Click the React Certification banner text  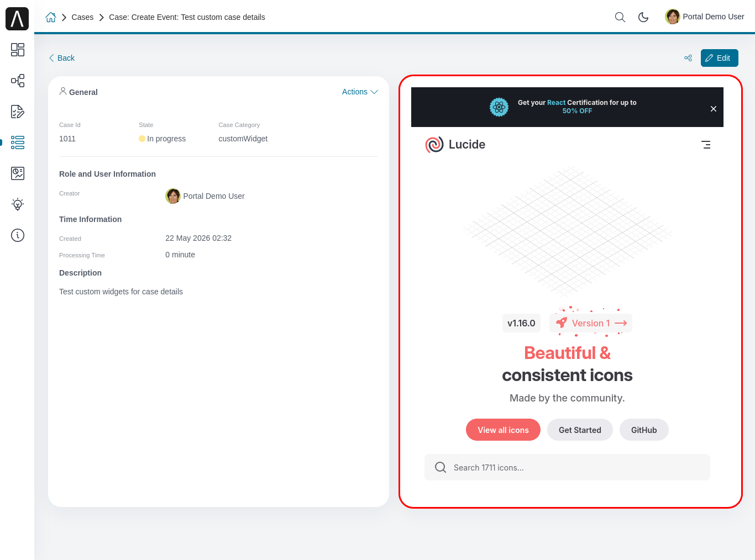click(577, 107)
